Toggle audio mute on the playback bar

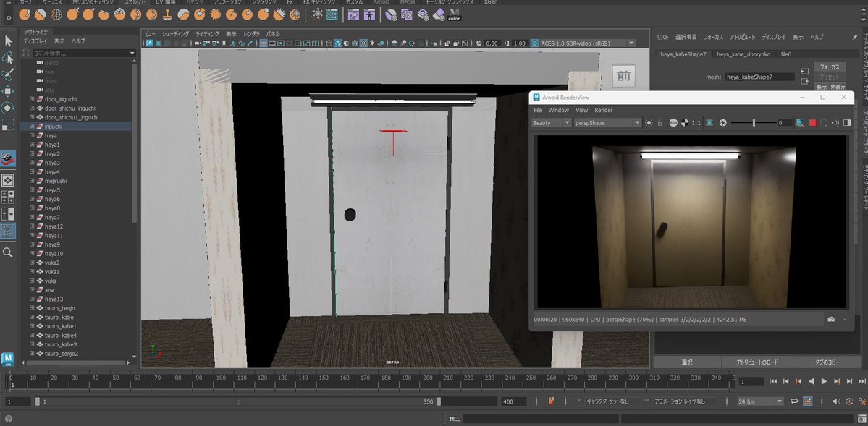837,401
